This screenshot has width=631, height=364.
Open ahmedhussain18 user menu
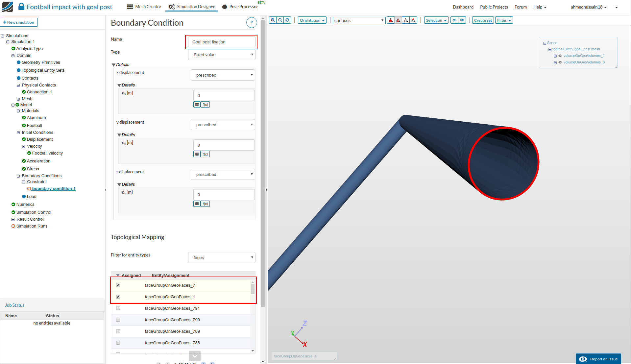click(x=588, y=7)
